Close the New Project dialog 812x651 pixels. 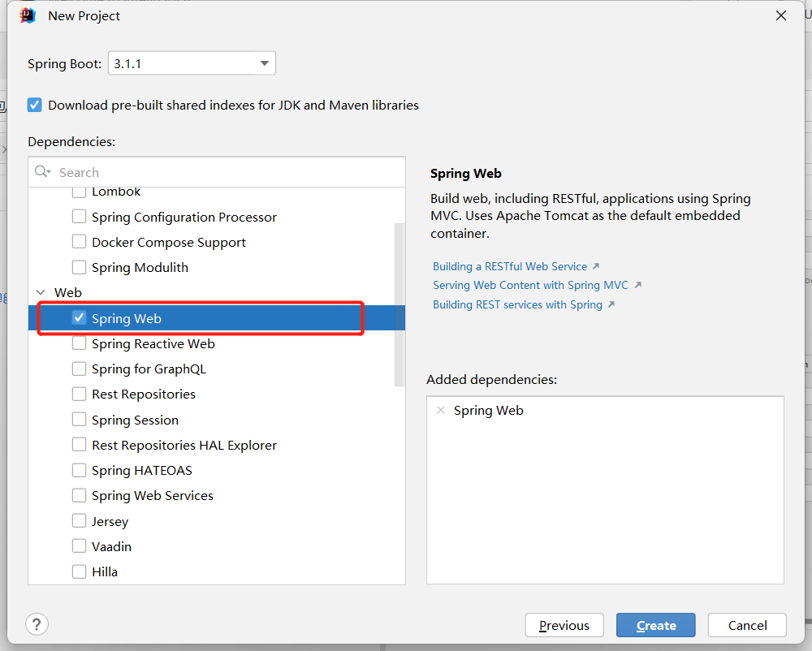(780, 15)
